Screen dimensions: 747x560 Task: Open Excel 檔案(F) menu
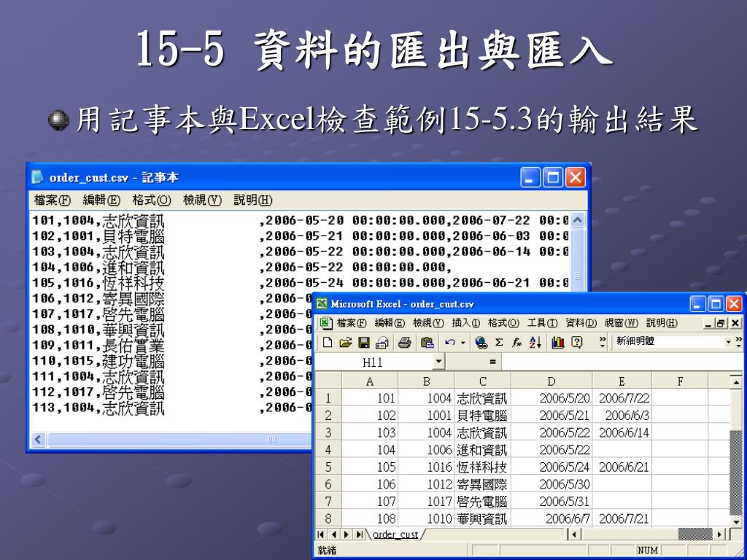click(352, 323)
